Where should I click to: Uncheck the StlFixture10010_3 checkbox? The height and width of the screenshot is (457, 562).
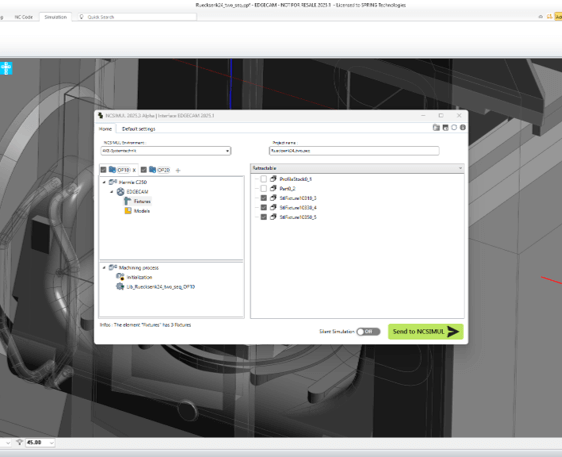point(264,198)
